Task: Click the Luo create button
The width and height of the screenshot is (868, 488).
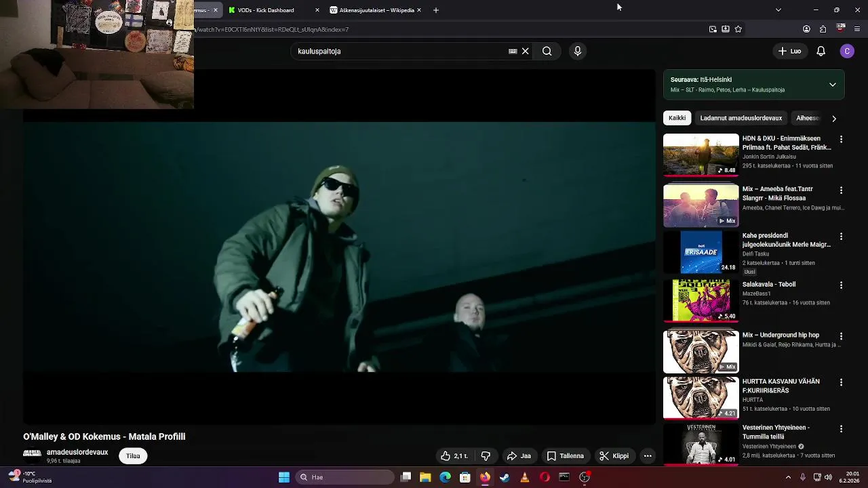Action: coord(789,51)
